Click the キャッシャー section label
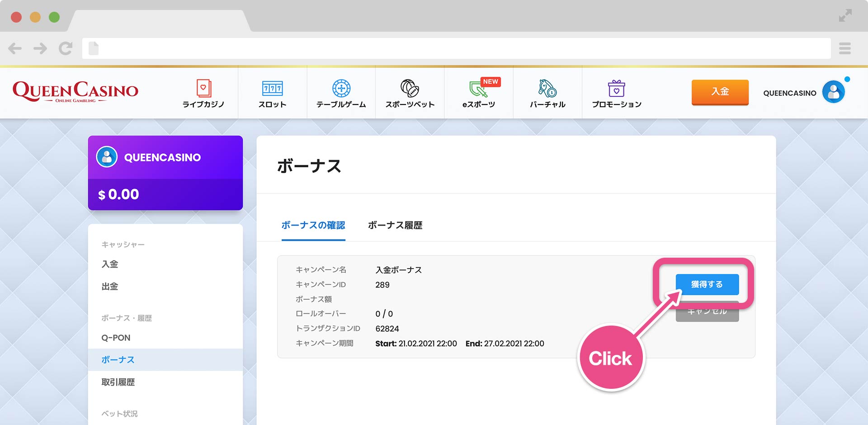 pos(123,245)
